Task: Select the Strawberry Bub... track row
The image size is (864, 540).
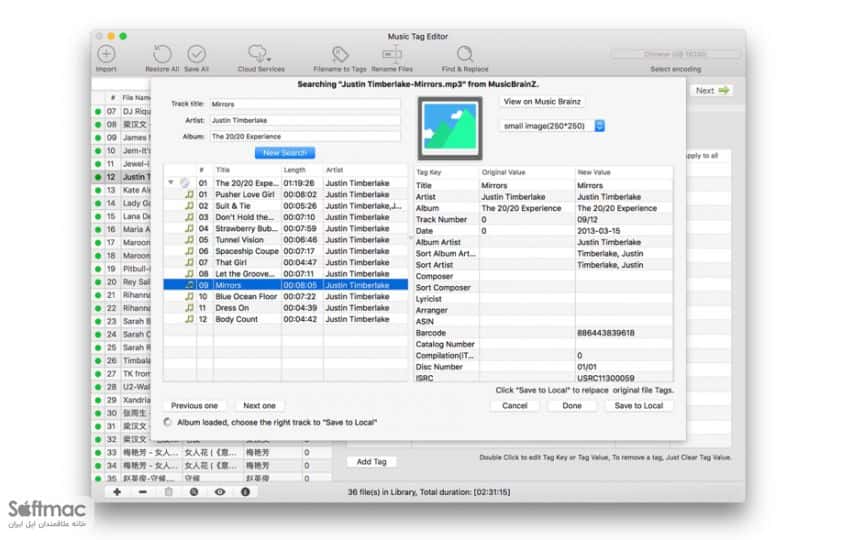Action: click(285, 228)
